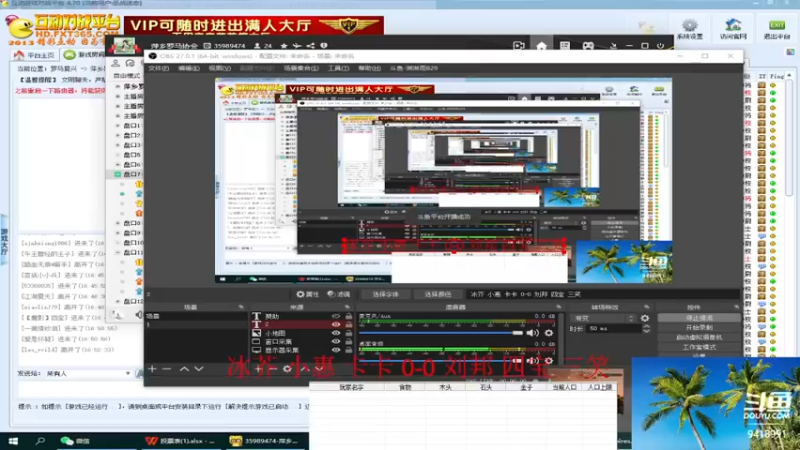Move scene down with arrow icon
This screenshot has width=800, height=450.
[x=198, y=368]
